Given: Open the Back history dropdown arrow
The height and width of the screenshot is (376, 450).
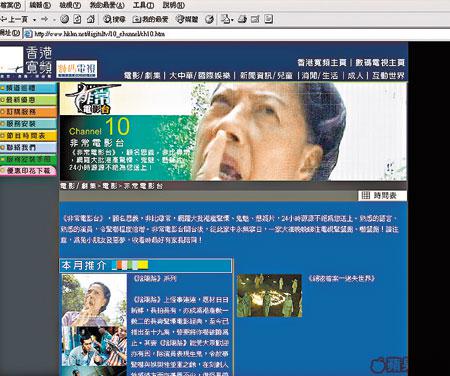Looking at the screenshot, I should point(34,20).
